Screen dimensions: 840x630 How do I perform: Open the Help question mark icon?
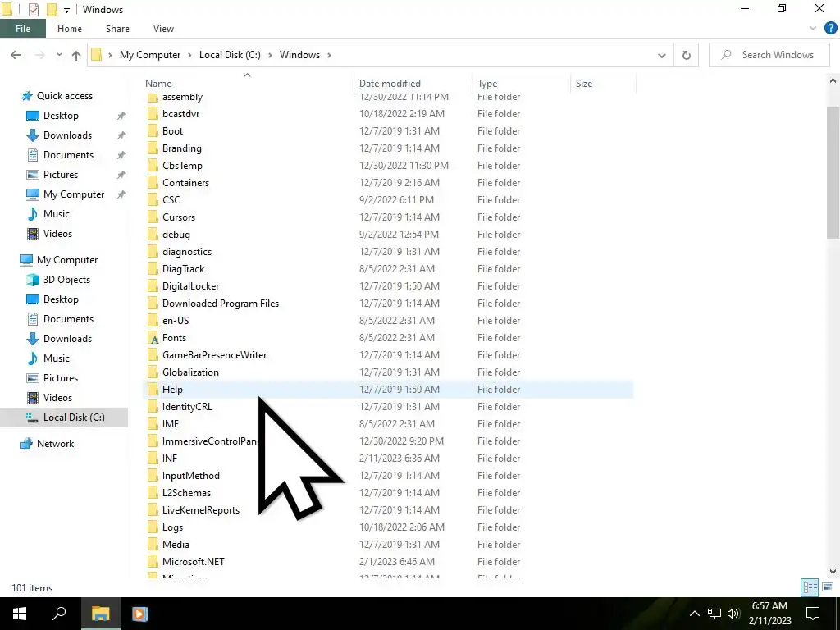pyautogui.click(x=830, y=29)
